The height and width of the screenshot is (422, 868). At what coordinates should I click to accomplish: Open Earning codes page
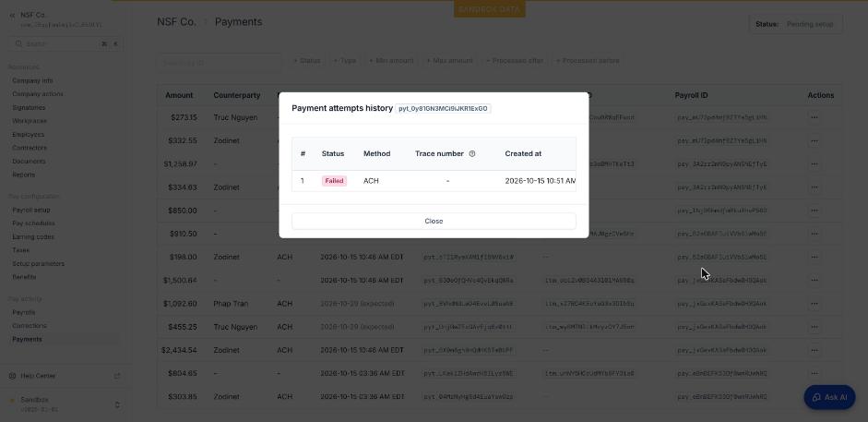click(x=33, y=236)
